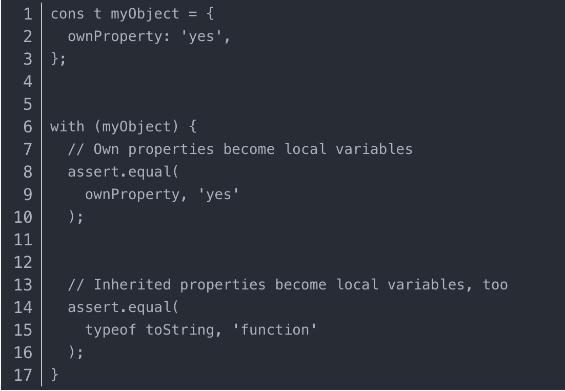Click line number 17 in gutter
The height and width of the screenshot is (391, 565).
(x=23, y=375)
